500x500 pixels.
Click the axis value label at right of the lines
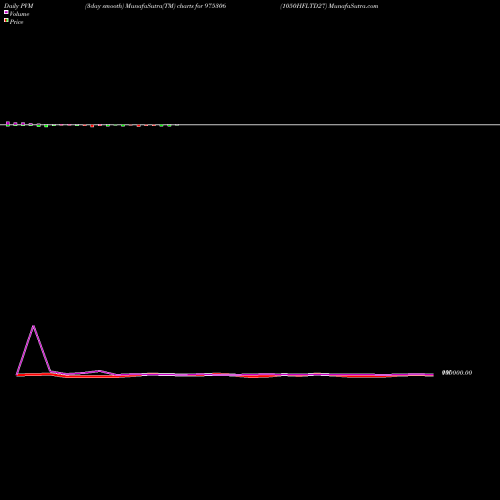point(457,373)
